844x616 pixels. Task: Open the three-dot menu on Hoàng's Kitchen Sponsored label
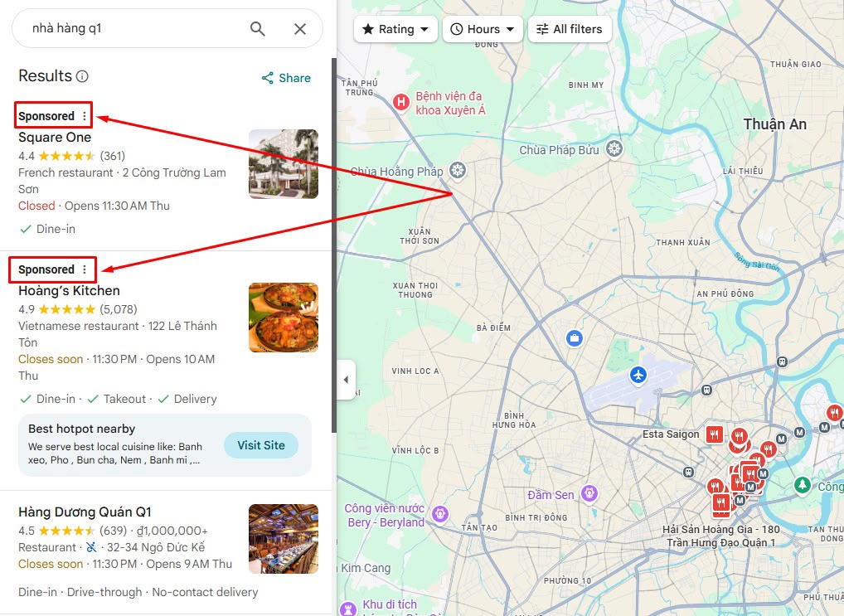[84, 269]
